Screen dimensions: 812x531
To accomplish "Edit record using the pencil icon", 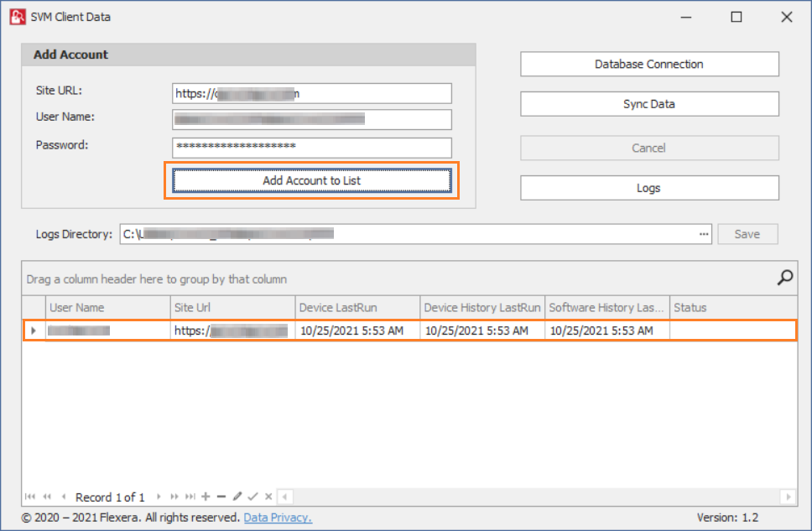I will (x=237, y=497).
